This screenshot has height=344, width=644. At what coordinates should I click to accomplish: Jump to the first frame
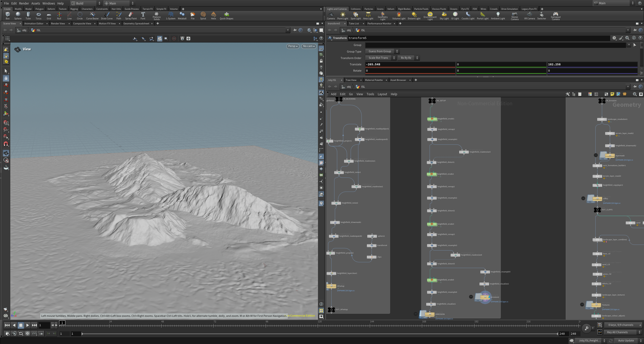[7, 325]
